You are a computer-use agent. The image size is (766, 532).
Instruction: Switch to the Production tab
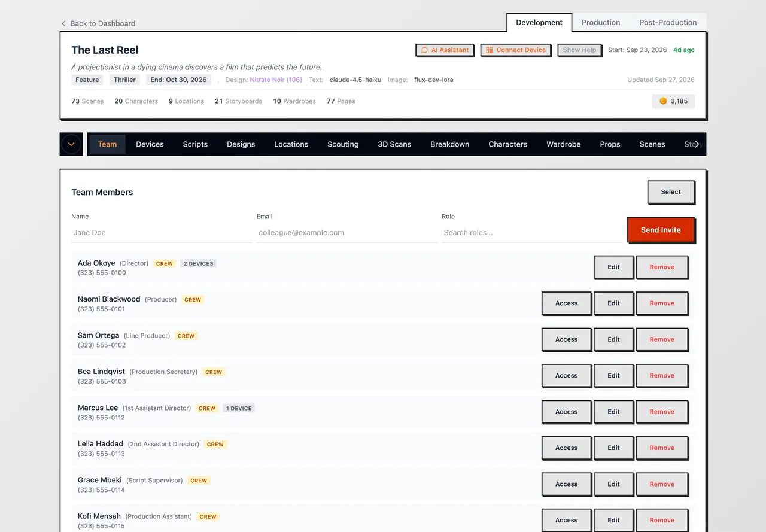pyautogui.click(x=601, y=22)
